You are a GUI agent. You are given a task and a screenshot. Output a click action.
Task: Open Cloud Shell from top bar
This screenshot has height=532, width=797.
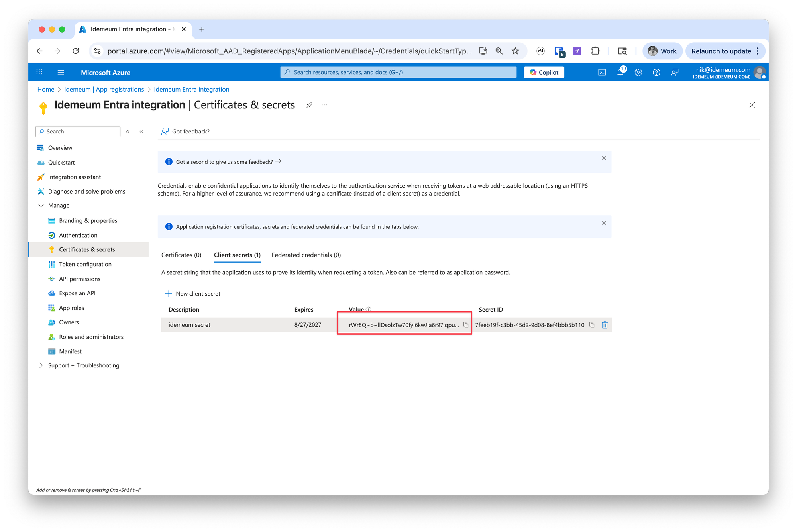point(602,72)
